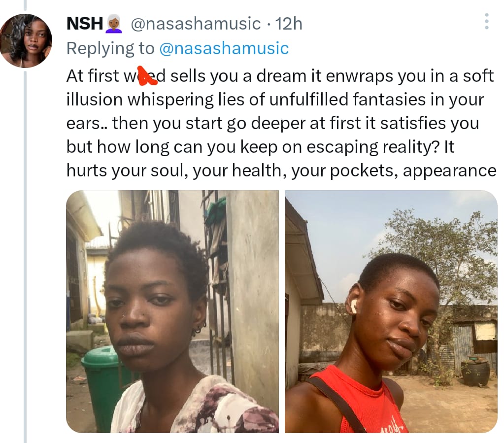The height and width of the screenshot is (443, 504).
Task: Click the @nasashamusic handle beside the name
Action: pyautogui.click(x=195, y=24)
